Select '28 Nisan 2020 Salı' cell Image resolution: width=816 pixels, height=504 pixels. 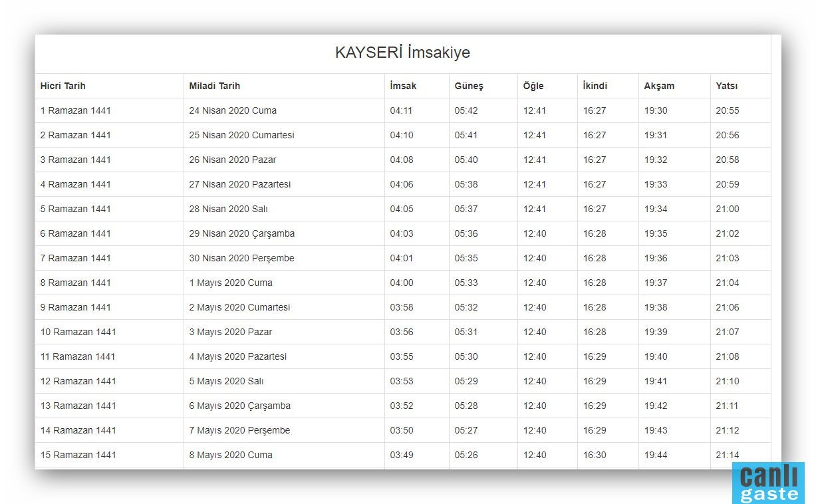228,209
